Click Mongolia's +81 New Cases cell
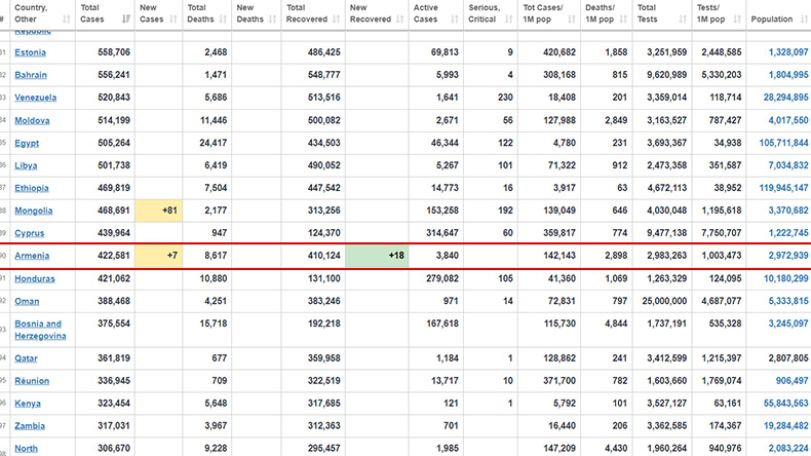The height and width of the screenshot is (456, 811). pos(158,210)
